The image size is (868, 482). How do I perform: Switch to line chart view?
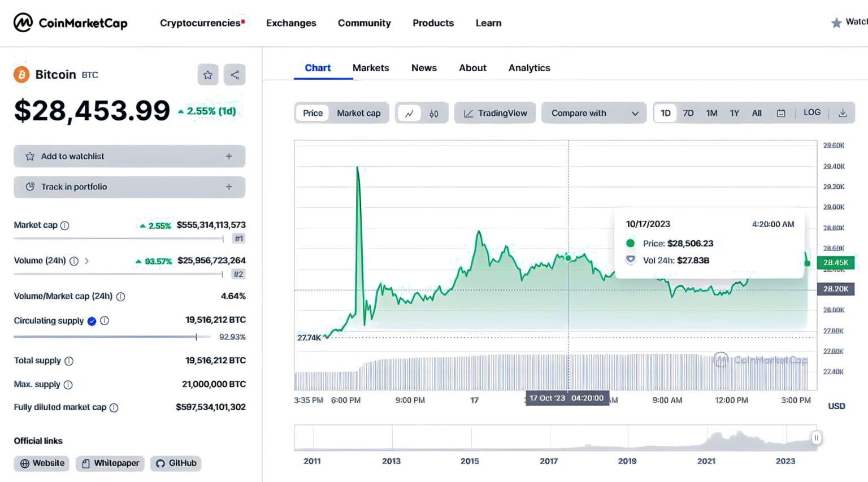pos(409,113)
